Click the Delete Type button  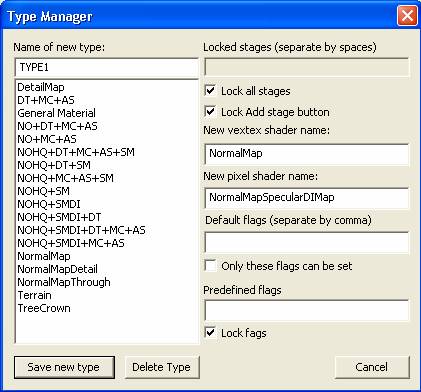pyautogui.click(x=162, y=367)
